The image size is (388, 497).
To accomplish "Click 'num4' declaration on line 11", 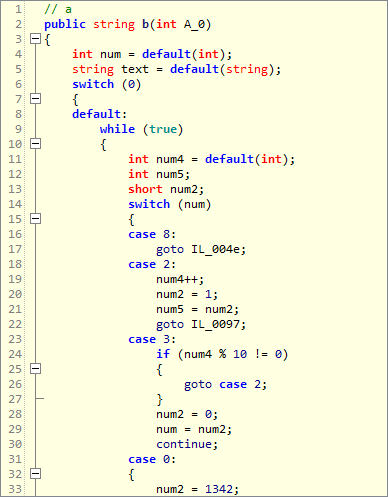I will tap(170, 159).
